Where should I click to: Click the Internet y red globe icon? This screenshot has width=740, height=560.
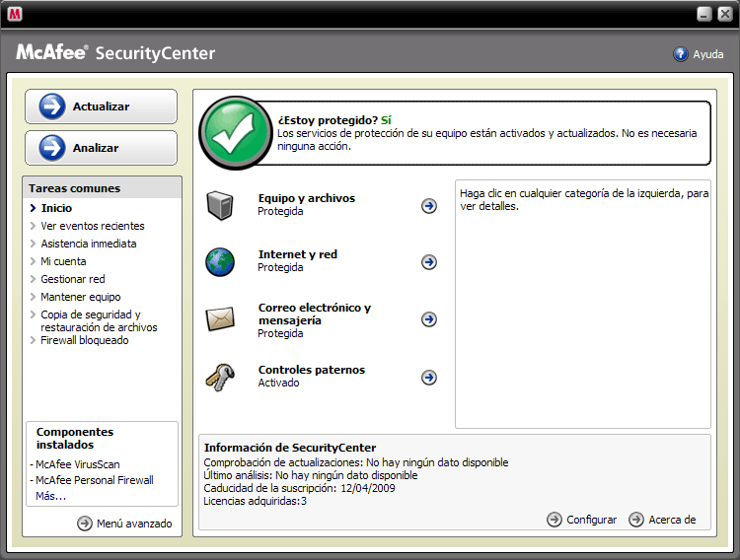pos(219,261)
